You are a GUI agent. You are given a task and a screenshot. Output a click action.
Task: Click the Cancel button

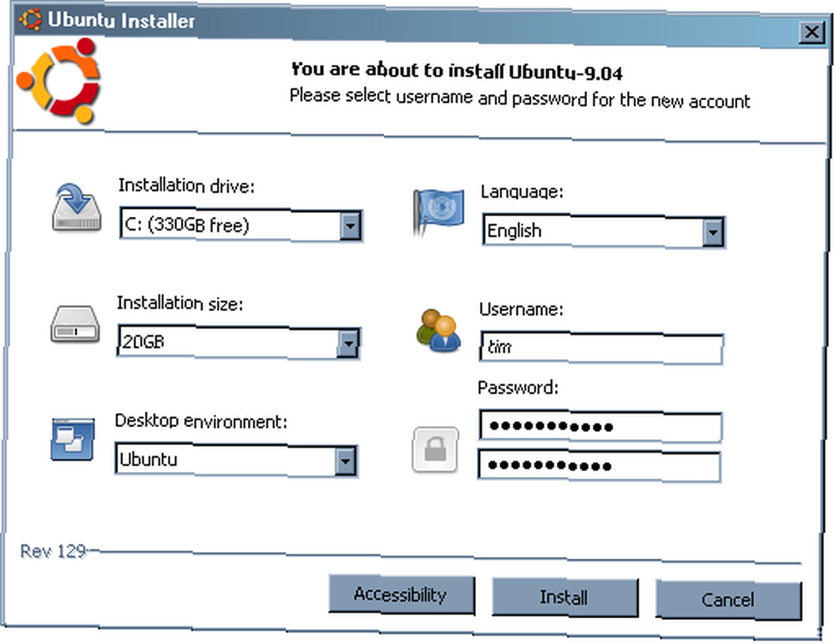[x=728, y=600]
